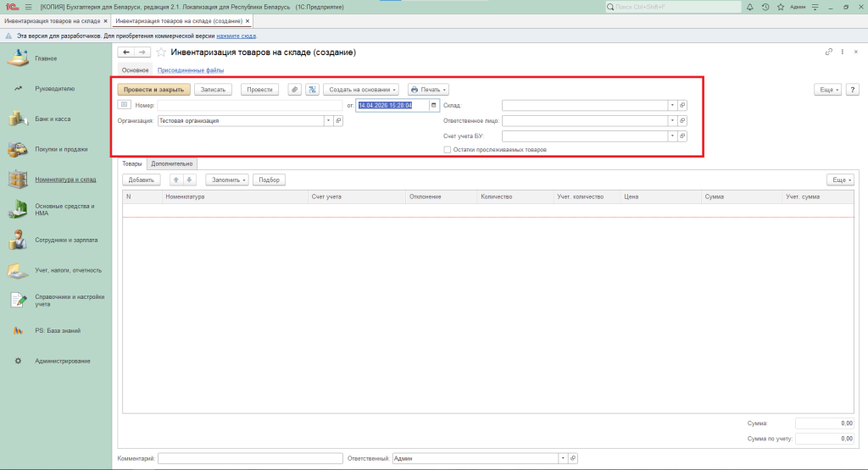Image resolution: width=868 pixels, height=470 pixels.
Task: Click the paperclip attachments icon
Action: 294,89
